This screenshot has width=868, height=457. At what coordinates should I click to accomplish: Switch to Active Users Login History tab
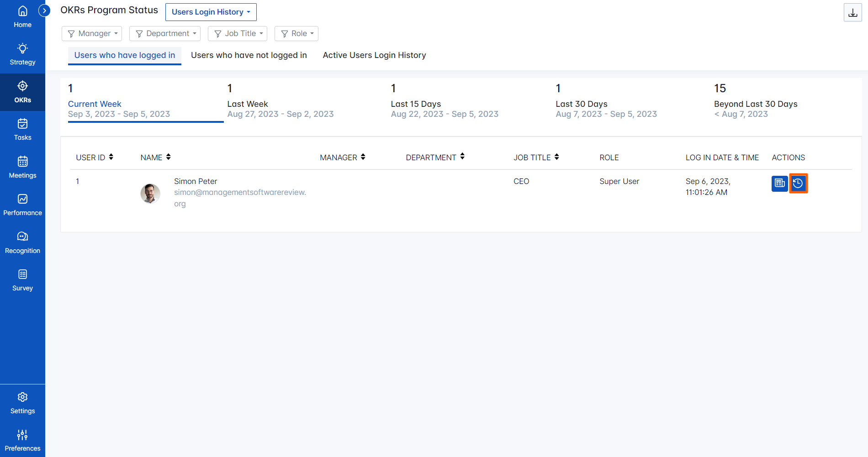point(375,55)
